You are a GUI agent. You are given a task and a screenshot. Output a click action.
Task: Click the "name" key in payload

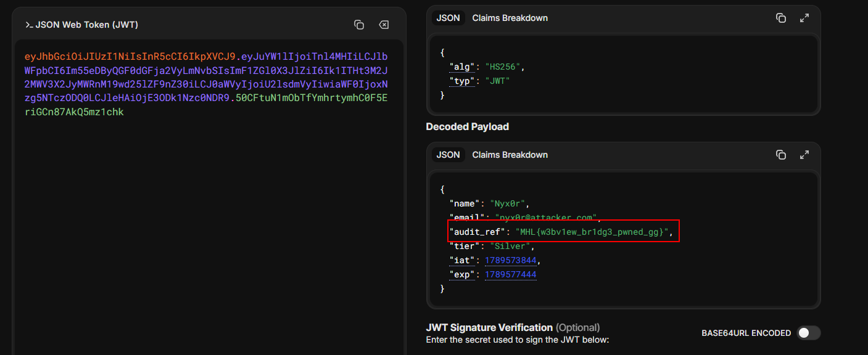(465, 203)
